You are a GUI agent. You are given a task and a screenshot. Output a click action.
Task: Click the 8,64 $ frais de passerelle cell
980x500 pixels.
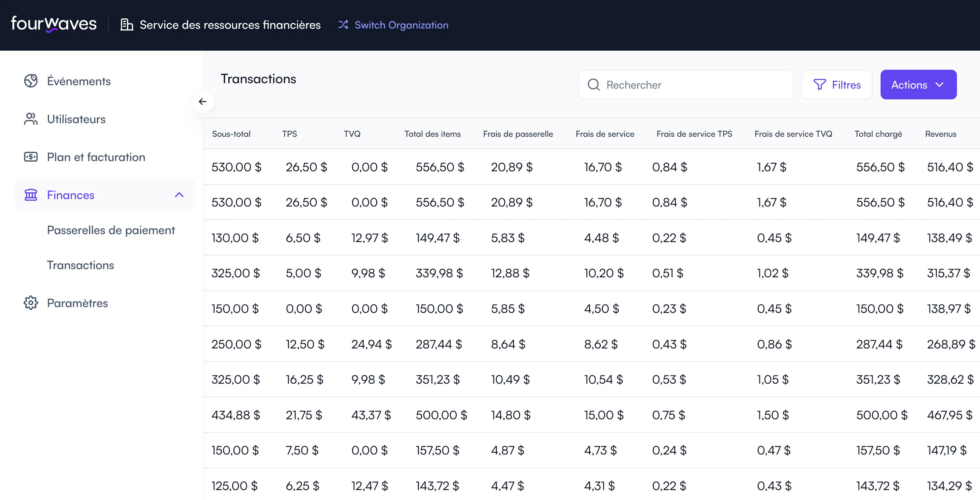(508, 344)
